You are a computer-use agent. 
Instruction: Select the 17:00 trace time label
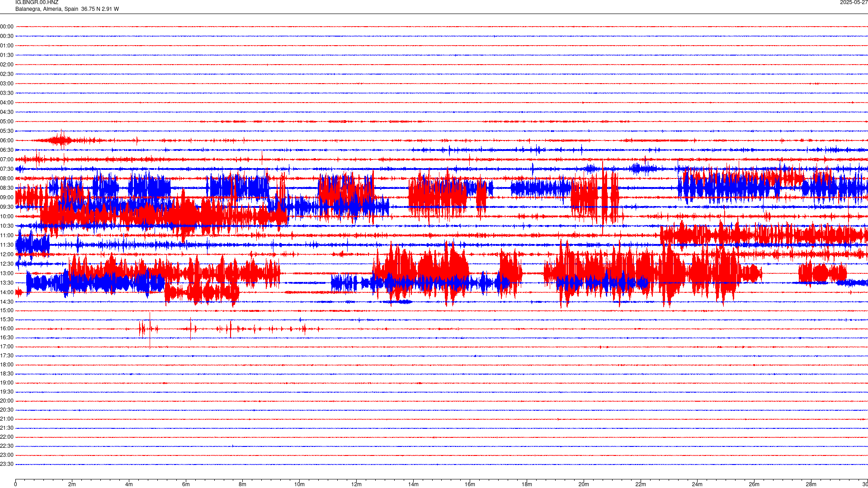tap(7, 347)
